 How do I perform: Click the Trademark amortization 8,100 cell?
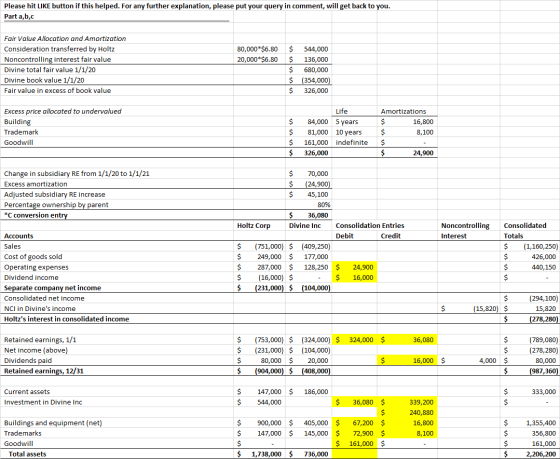click(x=407, y=132)
